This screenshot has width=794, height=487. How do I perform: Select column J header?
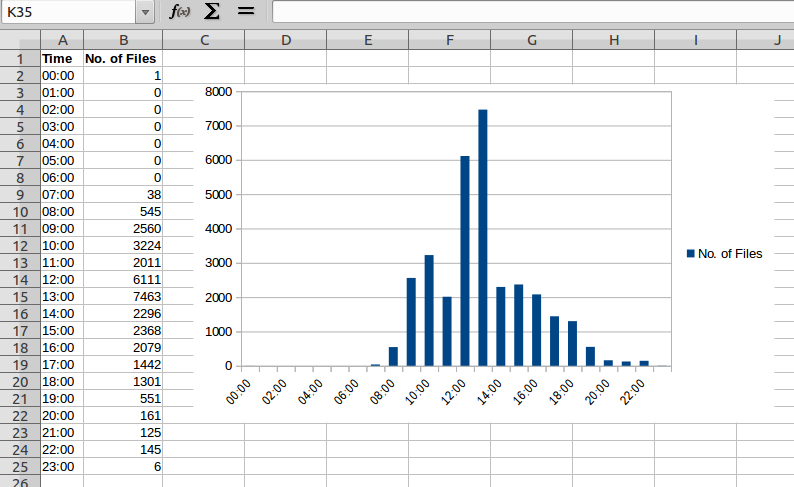coord(775,40)
